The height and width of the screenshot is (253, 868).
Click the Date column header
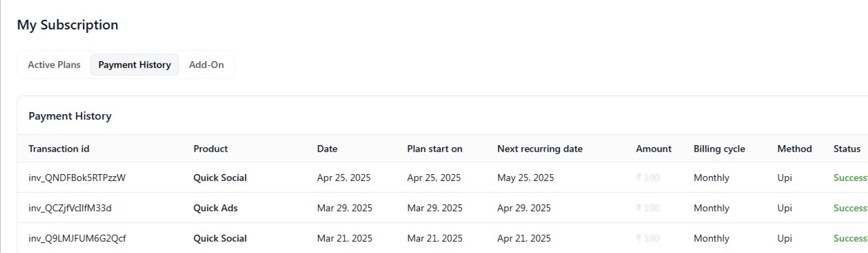click(x=327, y=149)
